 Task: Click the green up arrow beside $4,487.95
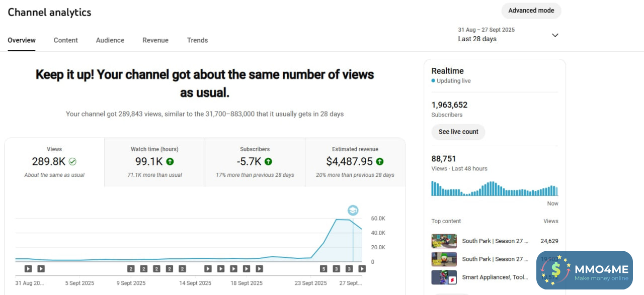(380, 162)
